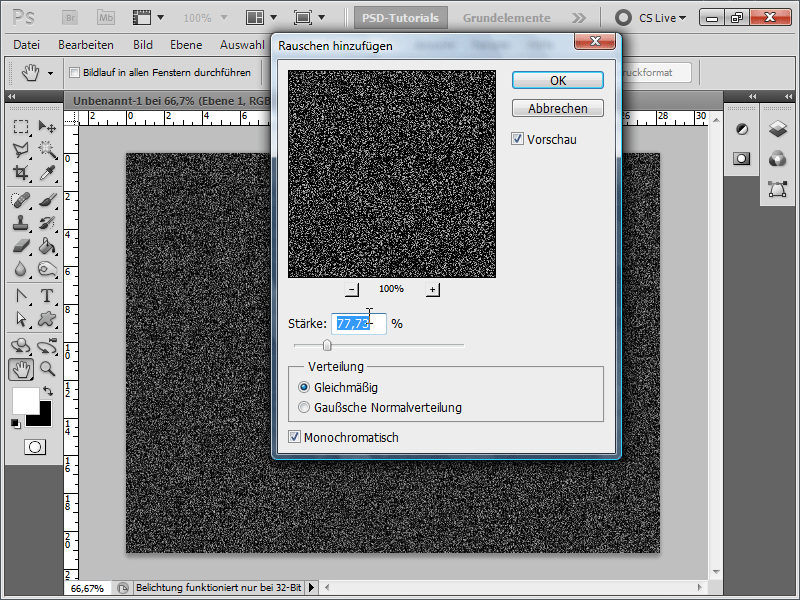Select the Pen tool
This screenshot has height=600, width=800.
[x=20, y=296]
